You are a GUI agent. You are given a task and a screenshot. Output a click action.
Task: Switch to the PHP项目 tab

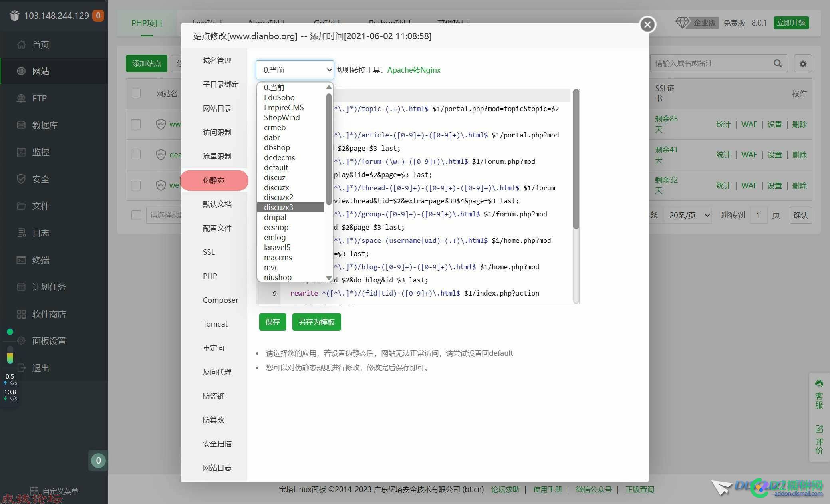point(147,23)
